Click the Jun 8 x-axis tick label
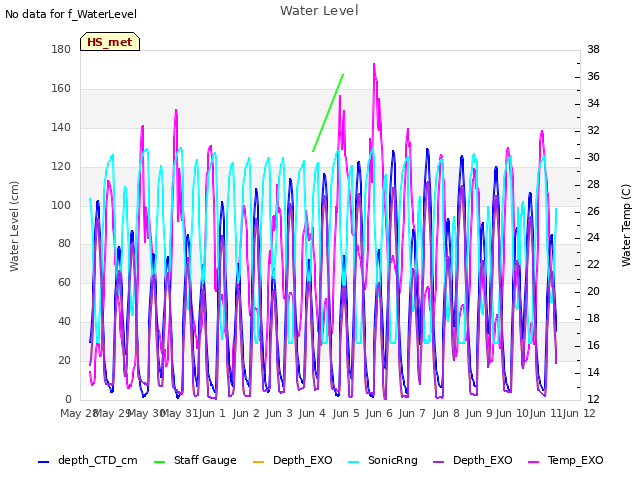This screenshot has width=640, height=480. tap(446, 413)
